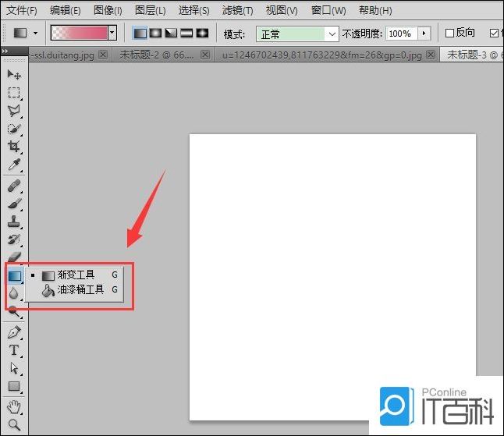
Task: Open the 视图(V) menu
Action: click(x=282, y=11)
